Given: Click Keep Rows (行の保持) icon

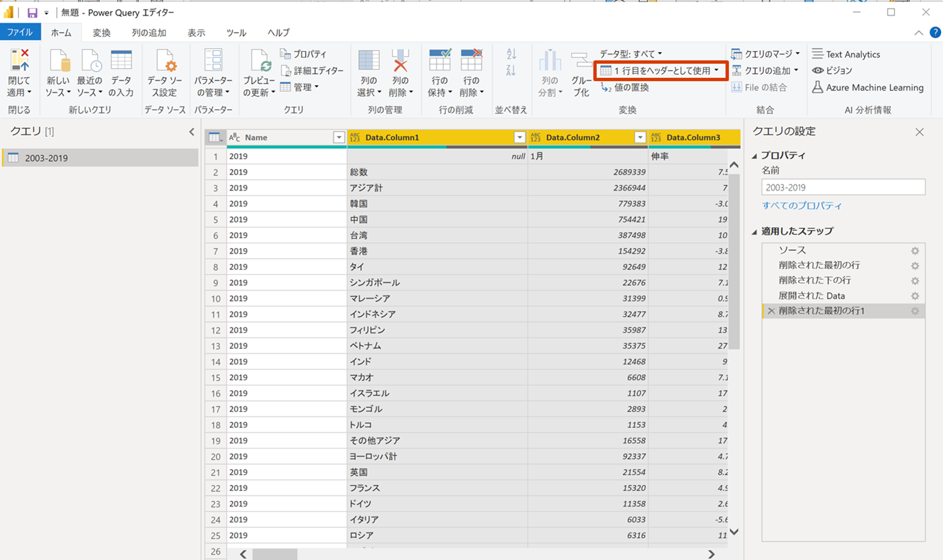Looking at the screenshot, I should 440,60.
